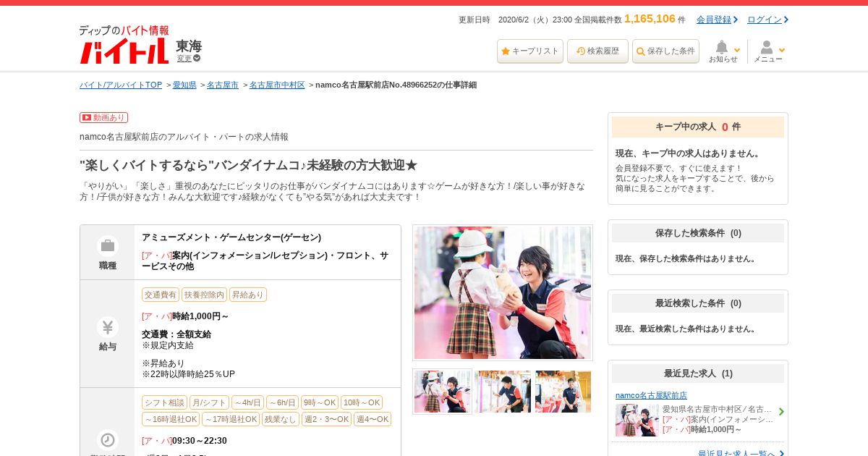The width and height of the screenshot is (868, 456).
Task: Open the キープリスト star button
Action: click(x=529, y=51)
